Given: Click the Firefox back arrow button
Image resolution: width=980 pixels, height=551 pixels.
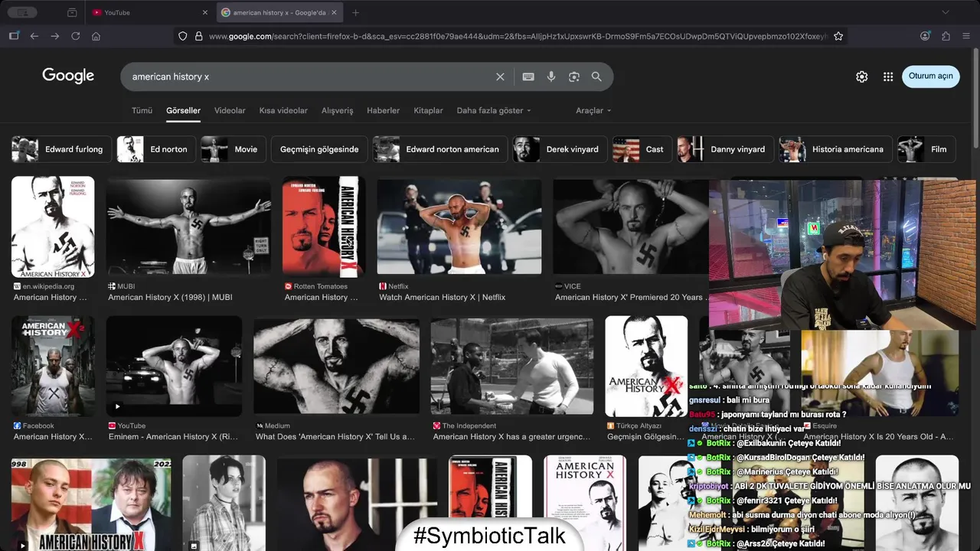Looking at the screenshot, I should click(34, 36).
